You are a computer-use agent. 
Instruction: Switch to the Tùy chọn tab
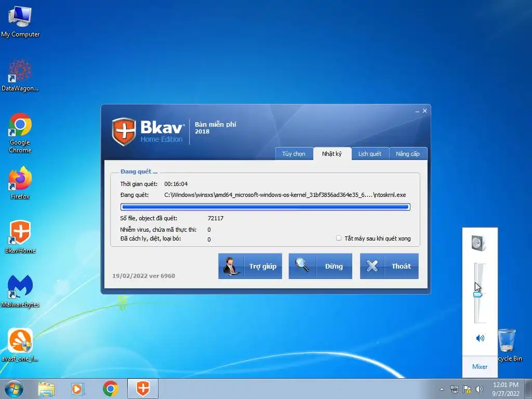point(294,154)
